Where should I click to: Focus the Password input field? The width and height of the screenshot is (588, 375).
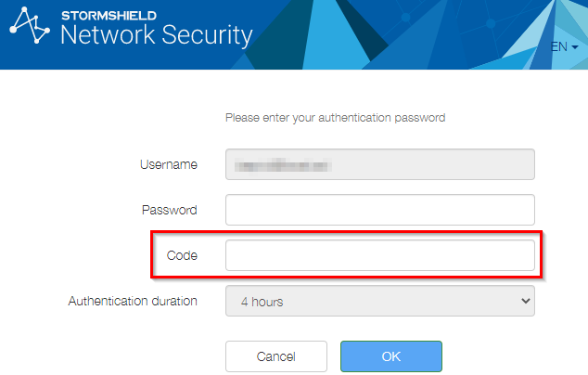380,210
